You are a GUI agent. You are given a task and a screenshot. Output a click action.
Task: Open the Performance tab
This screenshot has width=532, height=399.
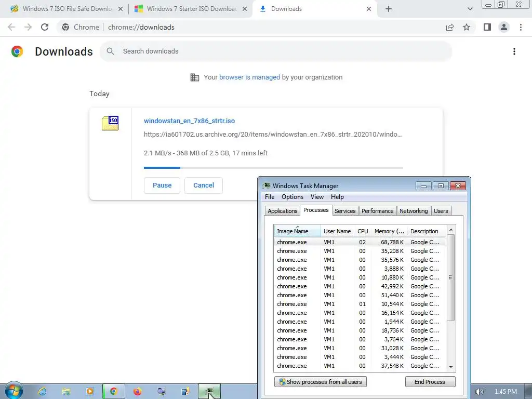click(377, 211)
